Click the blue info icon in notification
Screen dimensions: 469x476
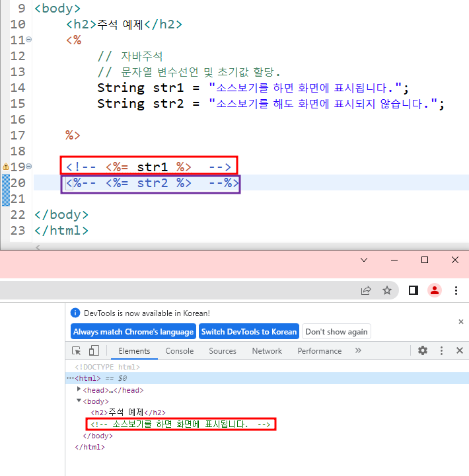point(75,313)
